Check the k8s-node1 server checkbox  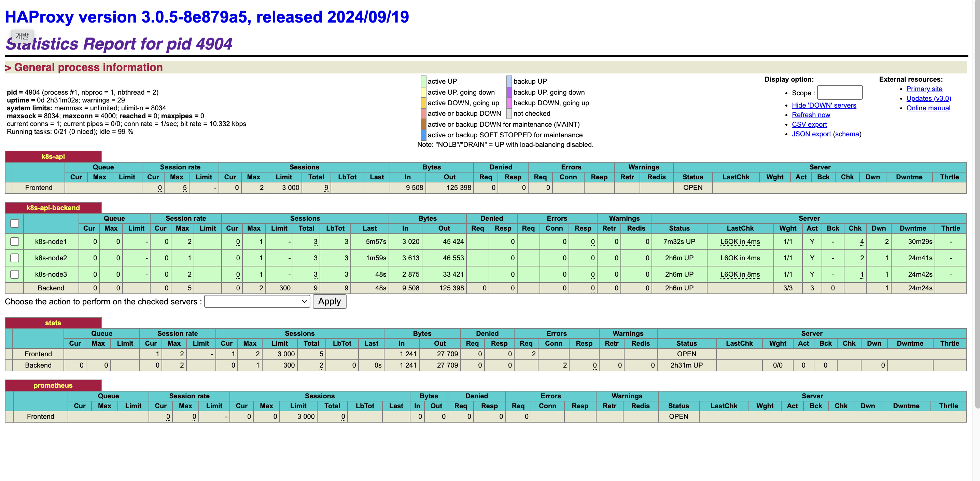point(14,241)
